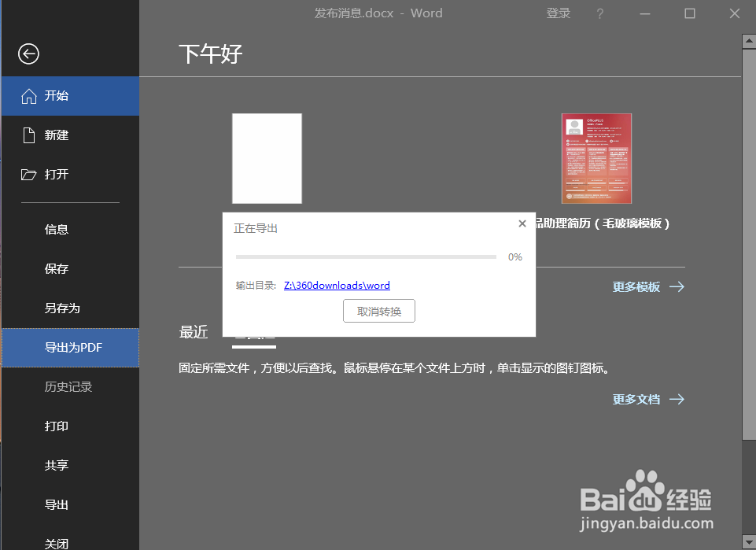This screenshot has height=550, width=756.
Task: Open the 新建 new document icon
Action: click(29, 135)
